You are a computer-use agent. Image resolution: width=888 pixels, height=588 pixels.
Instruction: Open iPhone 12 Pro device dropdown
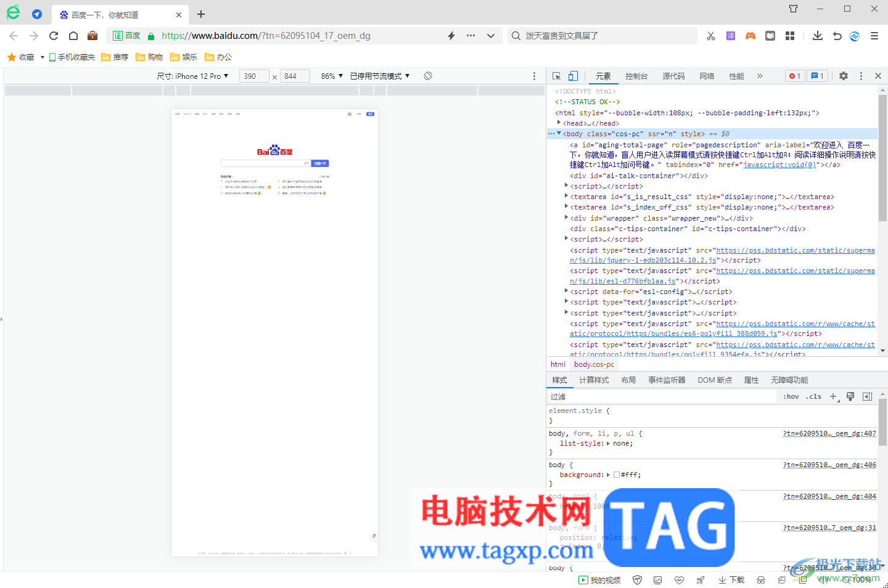[192, 76]
